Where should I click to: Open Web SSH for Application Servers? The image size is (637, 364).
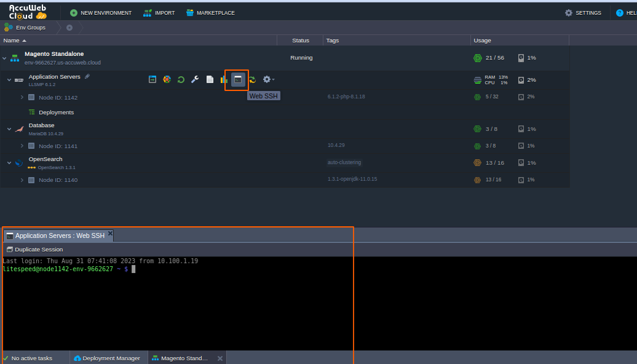point(237,80)
